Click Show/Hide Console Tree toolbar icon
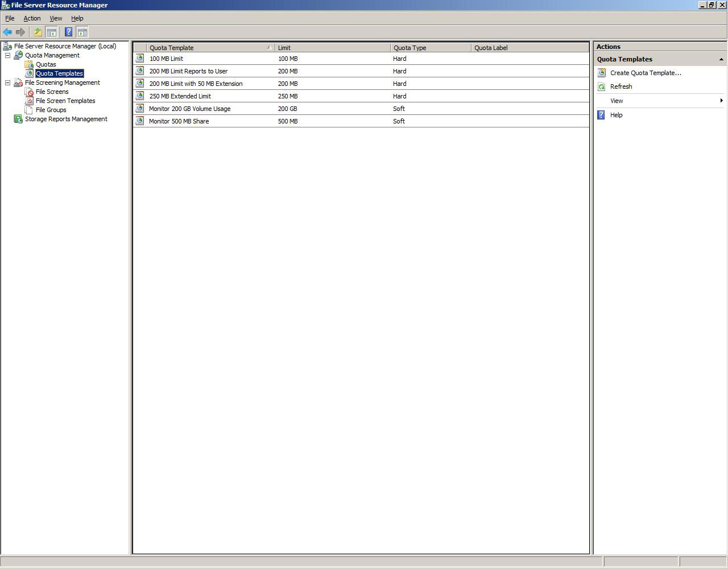Viewport: 728px width, 569px height. tap(51, 32)
